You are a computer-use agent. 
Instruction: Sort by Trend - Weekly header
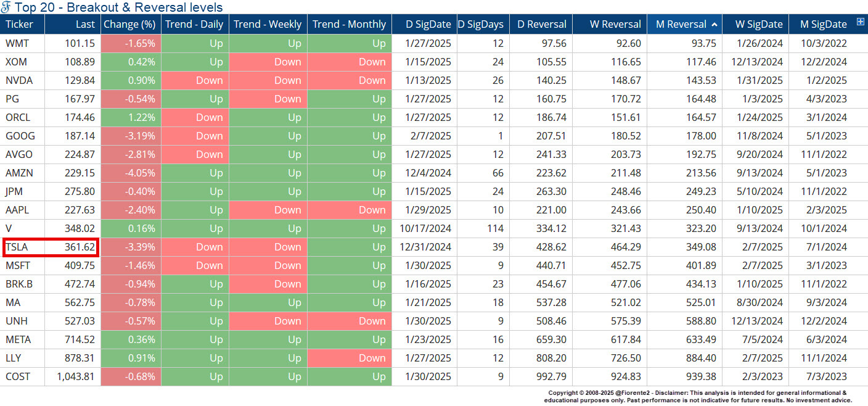268,24
